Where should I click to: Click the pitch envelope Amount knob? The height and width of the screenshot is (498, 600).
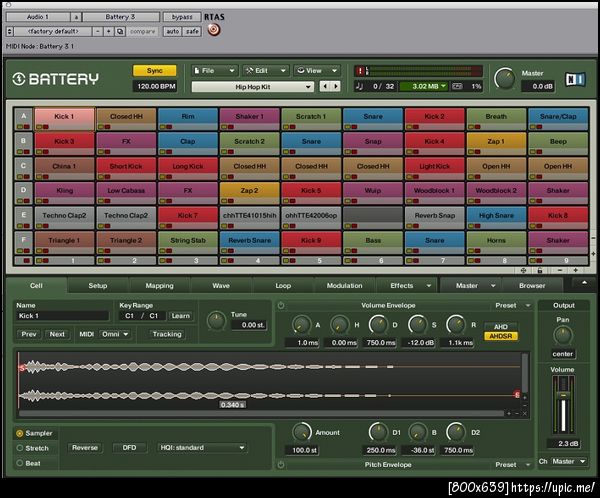pyautogui.click(x=302, y=432)
